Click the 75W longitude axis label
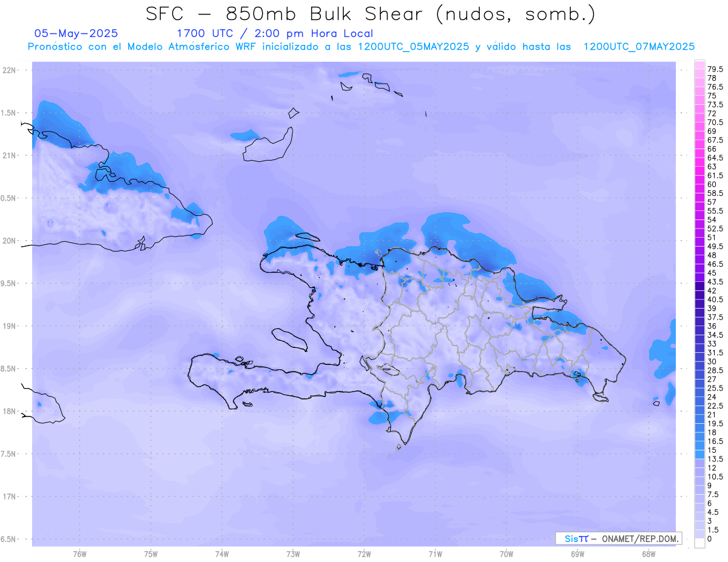Image resolution: width=728 pixels, height=562 pixels. [x=150, y=554]
